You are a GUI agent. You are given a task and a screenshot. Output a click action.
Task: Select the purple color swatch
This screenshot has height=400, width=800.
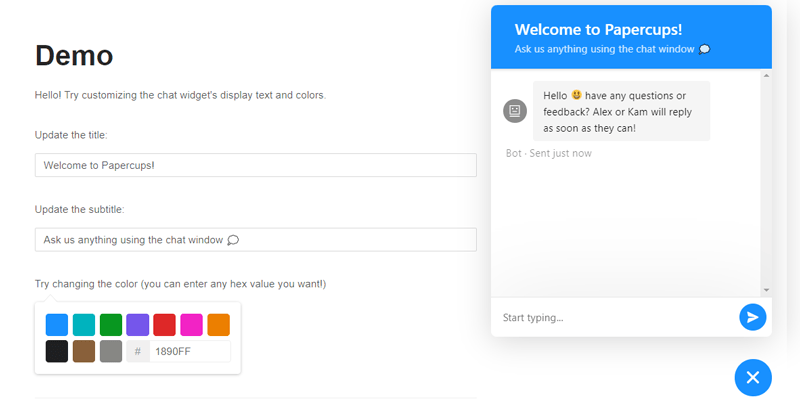coord(138,324)
